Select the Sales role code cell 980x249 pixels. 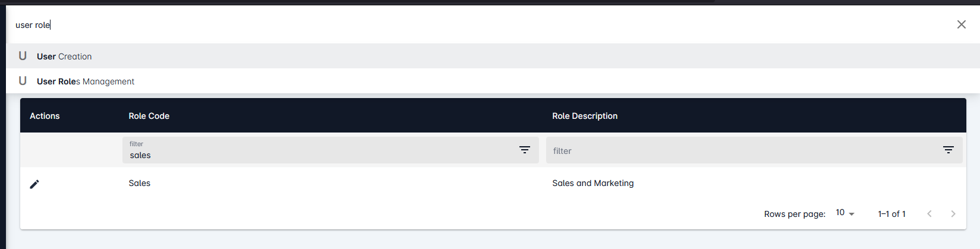(x=140, y=183)
